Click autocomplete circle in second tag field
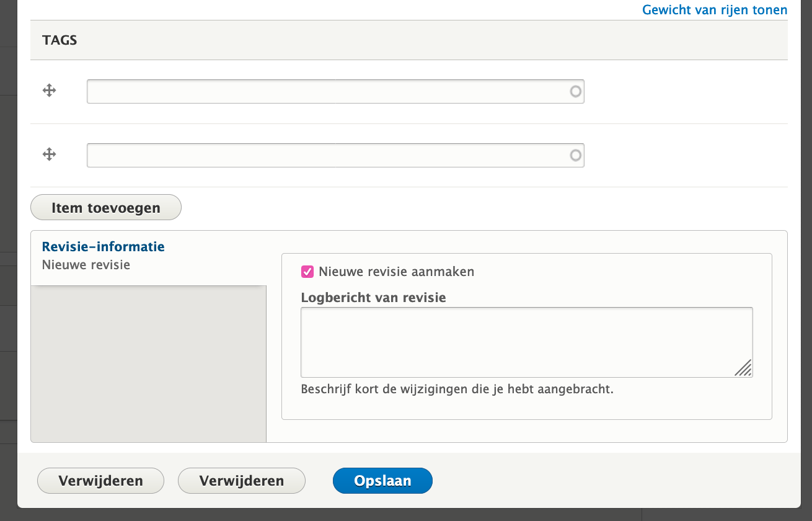 [x=576, y=155]
